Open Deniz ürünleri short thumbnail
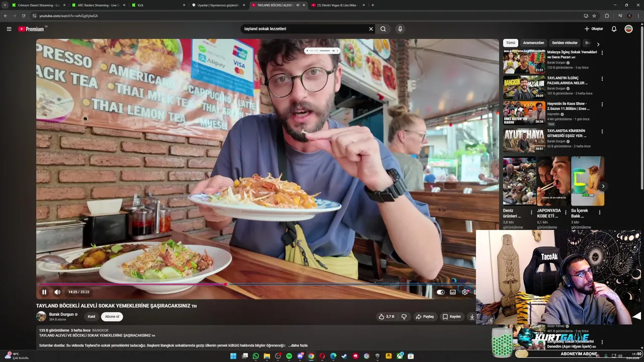The image size is (644, 362). [519, 181]
